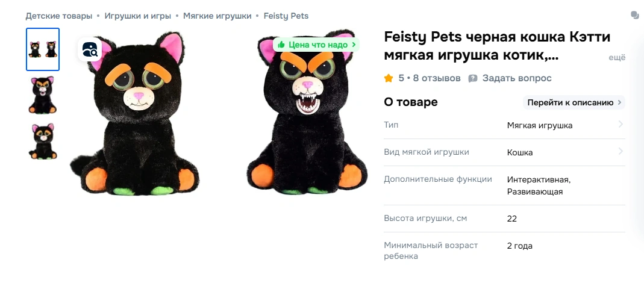This screenshot has width=644, height=289.
Task: Click Задать вопрос link
Action: tap(517, 78)
